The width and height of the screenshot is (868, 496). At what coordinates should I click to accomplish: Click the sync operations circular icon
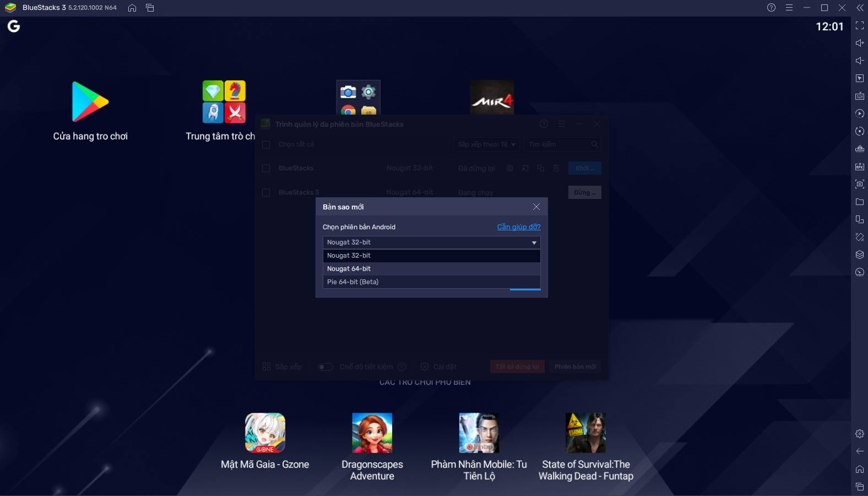(860, 131)
